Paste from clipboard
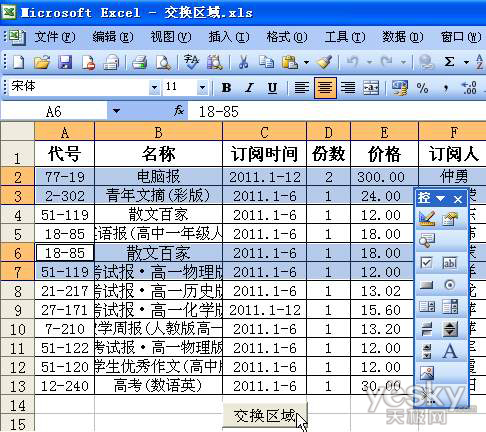This screenshot has height=432, width=486. (290, 62)
